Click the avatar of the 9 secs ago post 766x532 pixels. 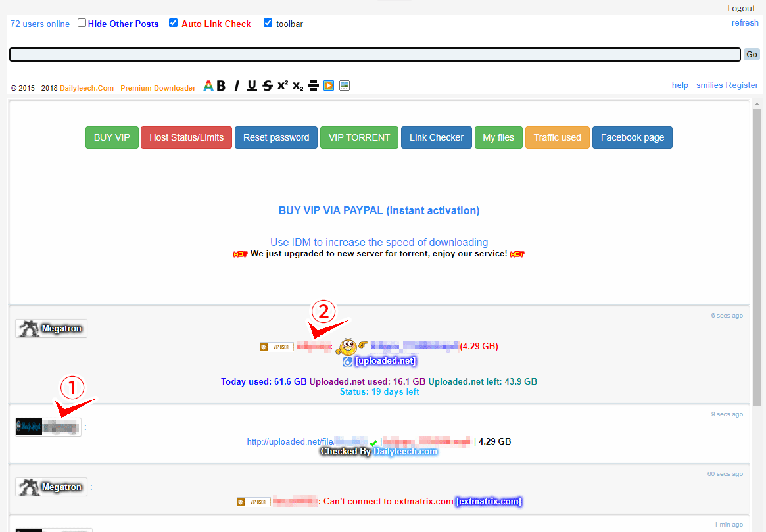click(x=29, y=427)
